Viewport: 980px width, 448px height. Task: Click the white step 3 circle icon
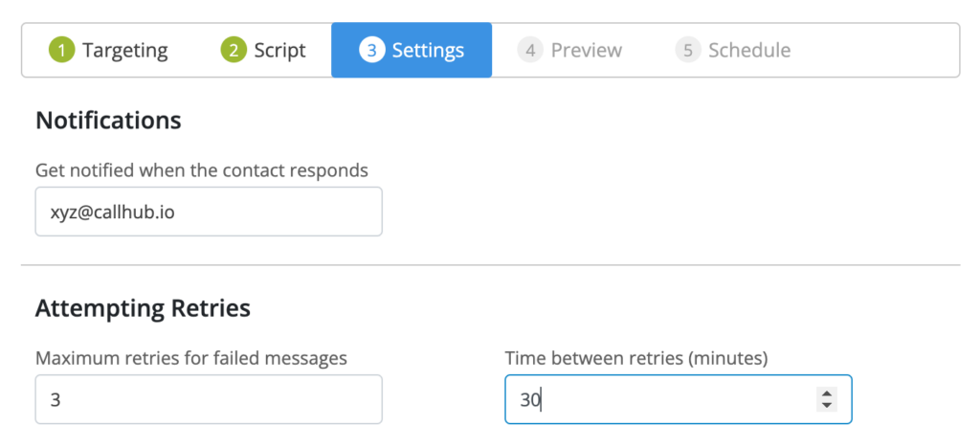pyautogui.click(x=372, y=50)
